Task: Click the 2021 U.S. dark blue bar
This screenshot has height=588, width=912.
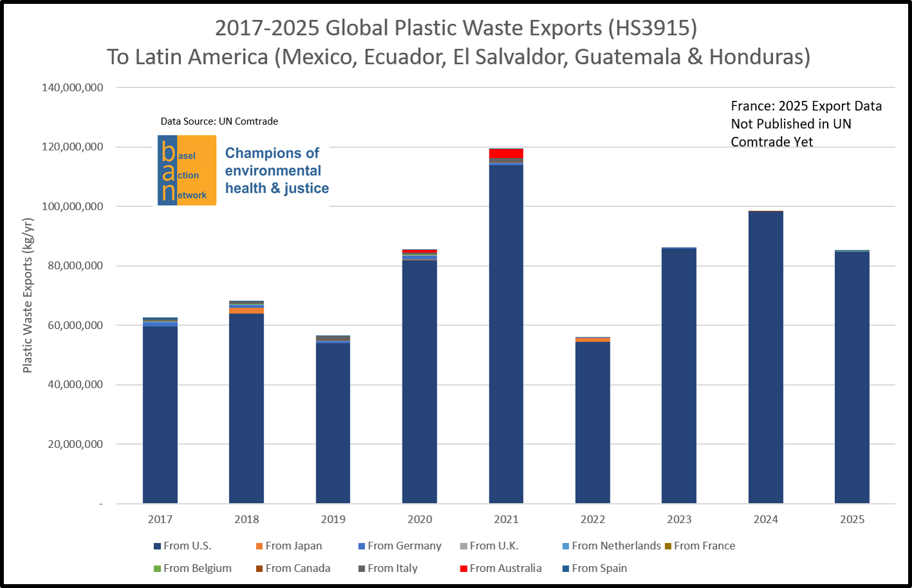Action: pyautogui.click(x=506, y=334)
